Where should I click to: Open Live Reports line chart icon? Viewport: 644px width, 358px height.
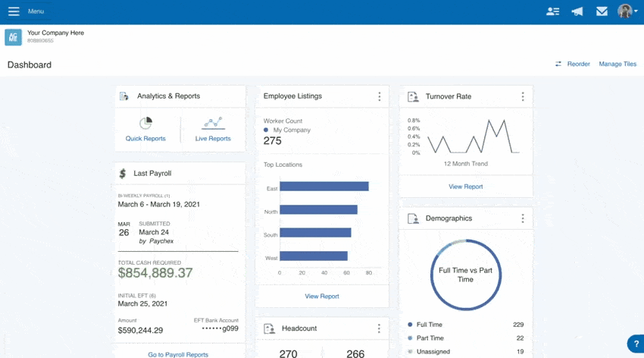(x=213, y=123)
